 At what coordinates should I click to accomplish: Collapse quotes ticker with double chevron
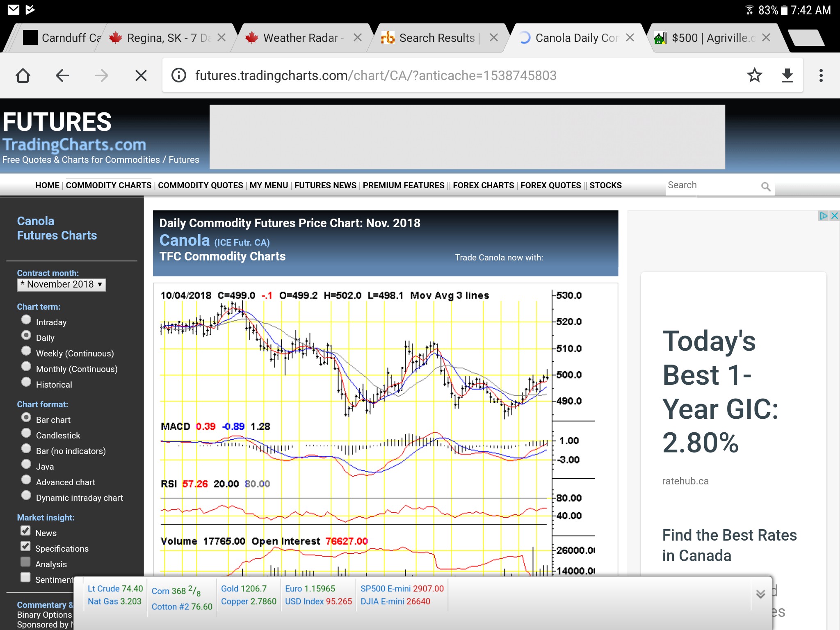tap(760, 594)
